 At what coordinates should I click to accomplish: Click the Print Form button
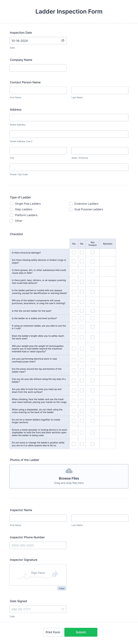click(x=53, y=632)
